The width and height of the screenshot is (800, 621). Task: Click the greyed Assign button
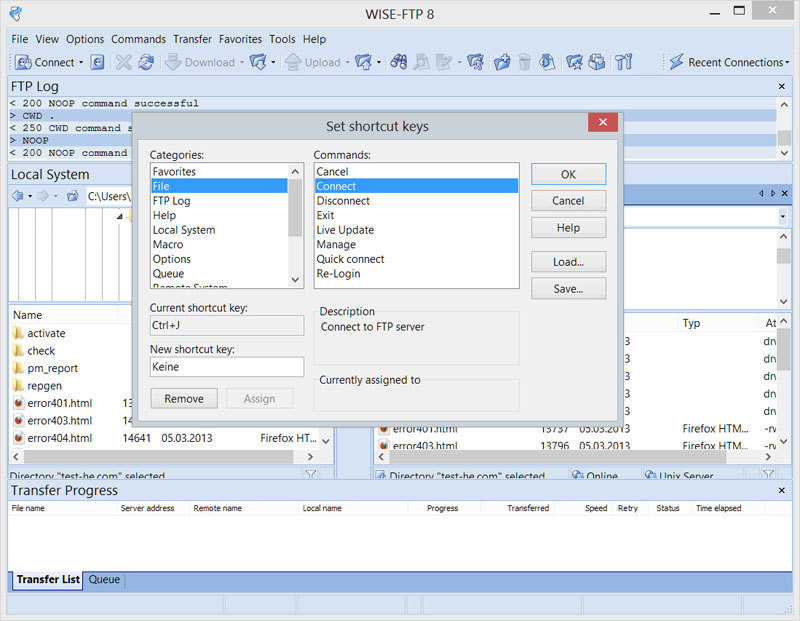259,399
